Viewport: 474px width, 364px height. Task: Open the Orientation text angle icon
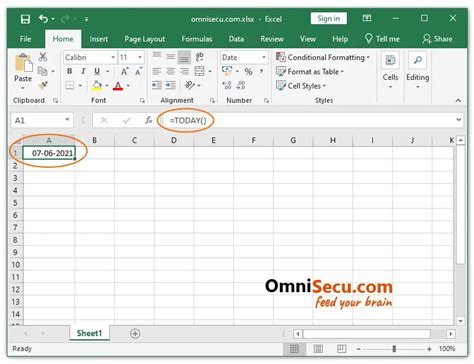[190, 86]
